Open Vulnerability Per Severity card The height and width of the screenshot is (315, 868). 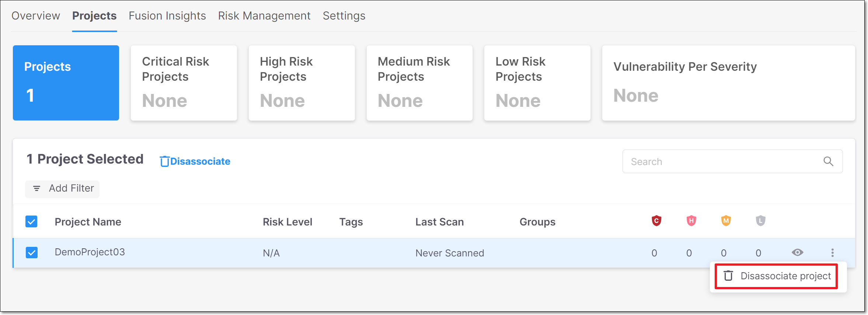[x=728, y=83]
